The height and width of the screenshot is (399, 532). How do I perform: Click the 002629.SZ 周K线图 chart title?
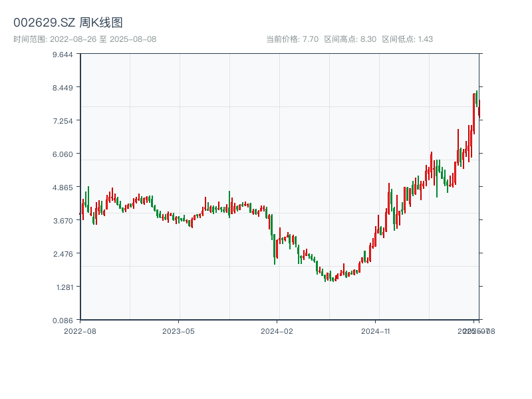tap(68, 23)
